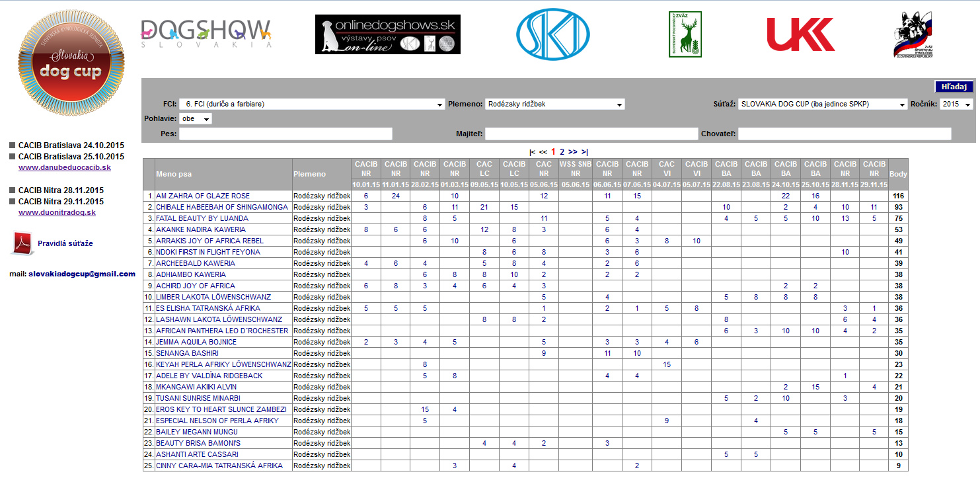The width and height of the screenshot is (980, 488).
Task: Open MKANGAWI AKIIKI ALVIN entry
Action: (196, 387)
